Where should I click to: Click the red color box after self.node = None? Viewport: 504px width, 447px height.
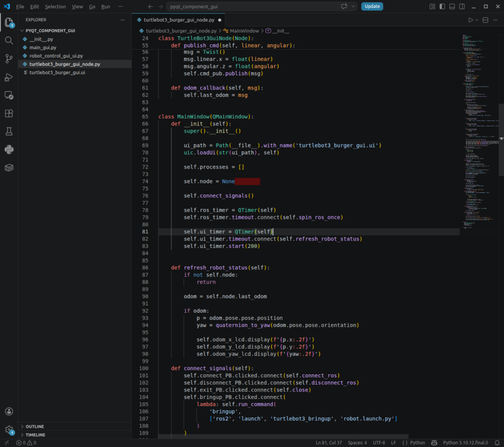point(247,181)
